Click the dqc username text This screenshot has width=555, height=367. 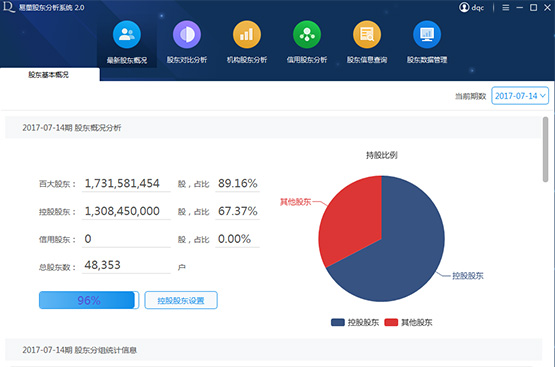click(477, 7)
